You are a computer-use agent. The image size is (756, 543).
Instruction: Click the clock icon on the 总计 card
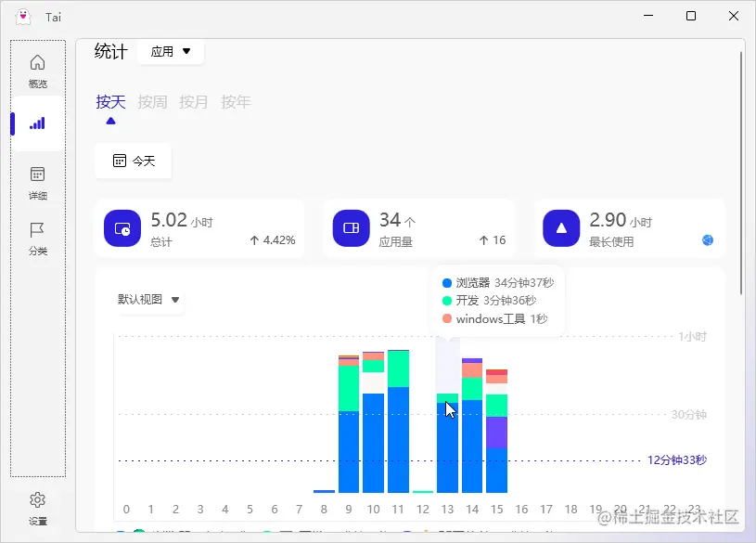point(123,228)
